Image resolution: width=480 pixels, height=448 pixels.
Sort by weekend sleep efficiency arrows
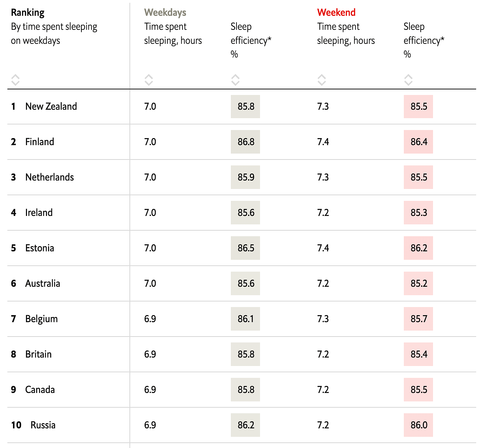point(408,80)
